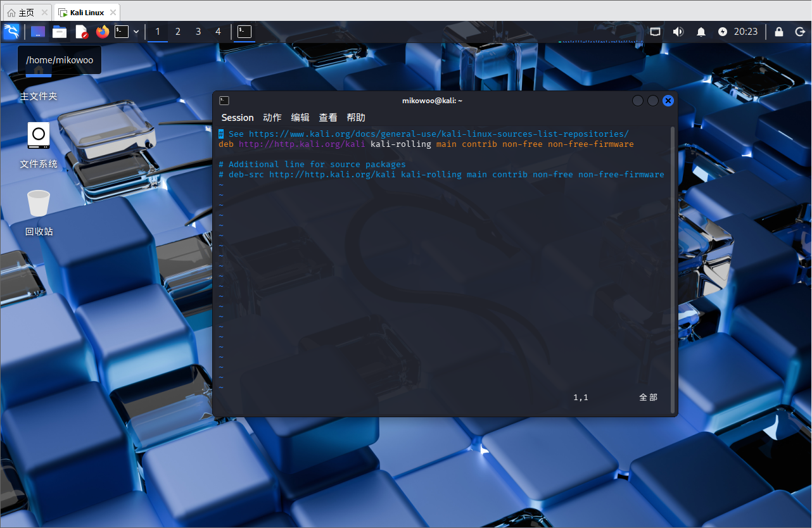Close the Kali Linux VM tab
The image size is (812, 528).
(x=113, y=13)
